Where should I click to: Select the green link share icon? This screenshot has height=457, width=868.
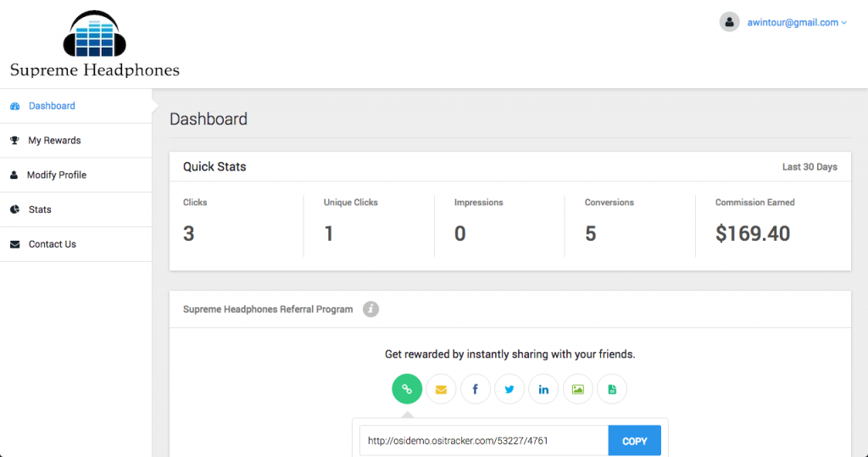tap(407, 389)
